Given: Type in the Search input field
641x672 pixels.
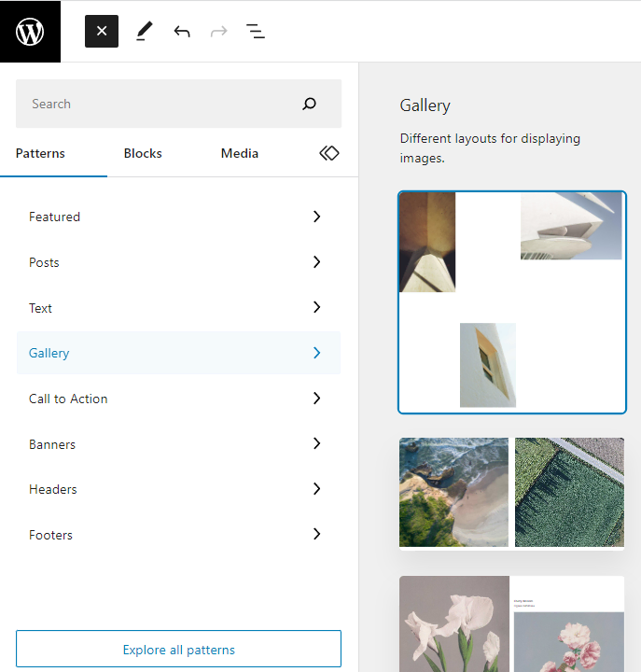Looking at the screenshot, I should (159, 104).
